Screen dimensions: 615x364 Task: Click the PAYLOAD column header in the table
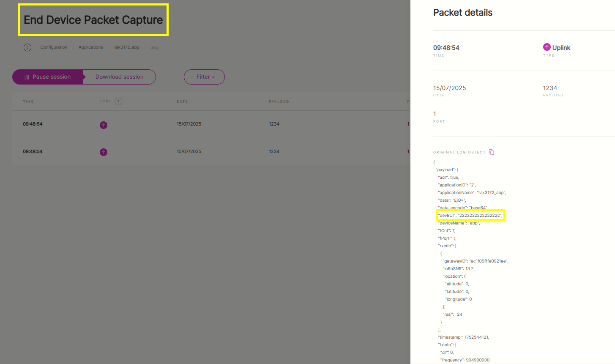coord(279,101)
